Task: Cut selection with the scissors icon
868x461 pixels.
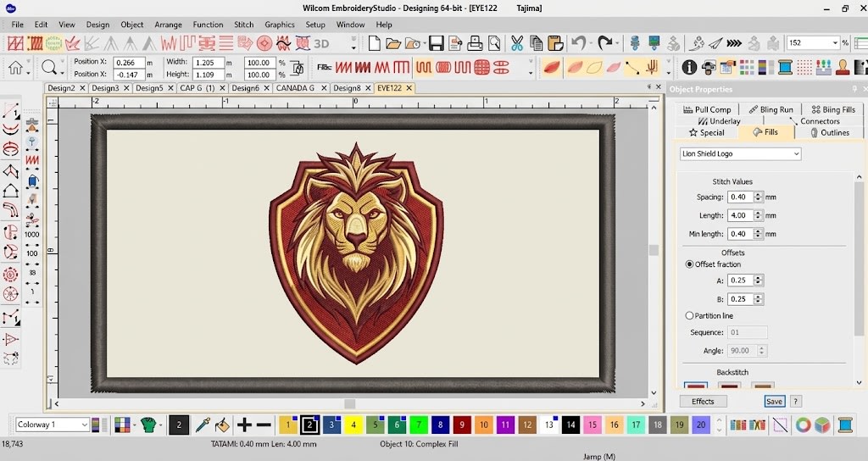Action: tap(517, 42)
